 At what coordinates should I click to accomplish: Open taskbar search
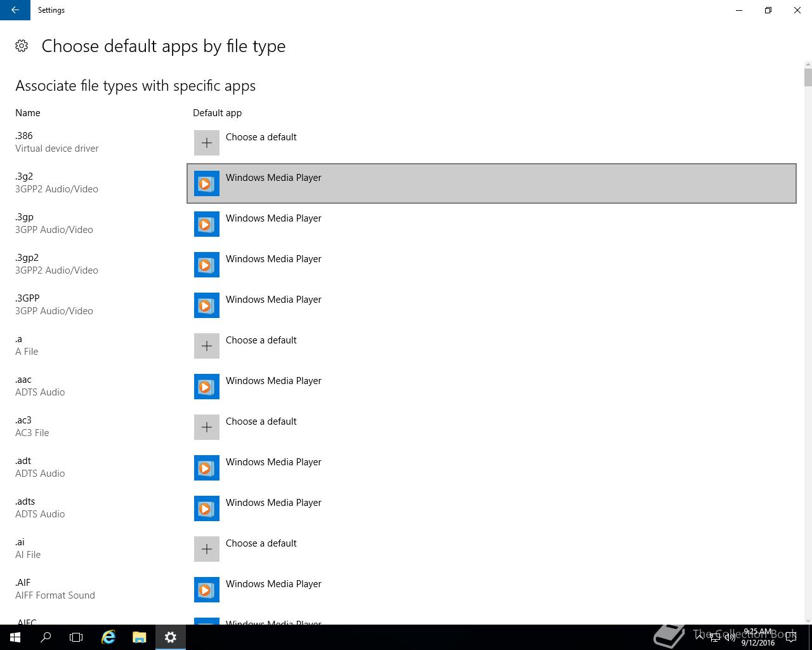click(x=46, y=637)
